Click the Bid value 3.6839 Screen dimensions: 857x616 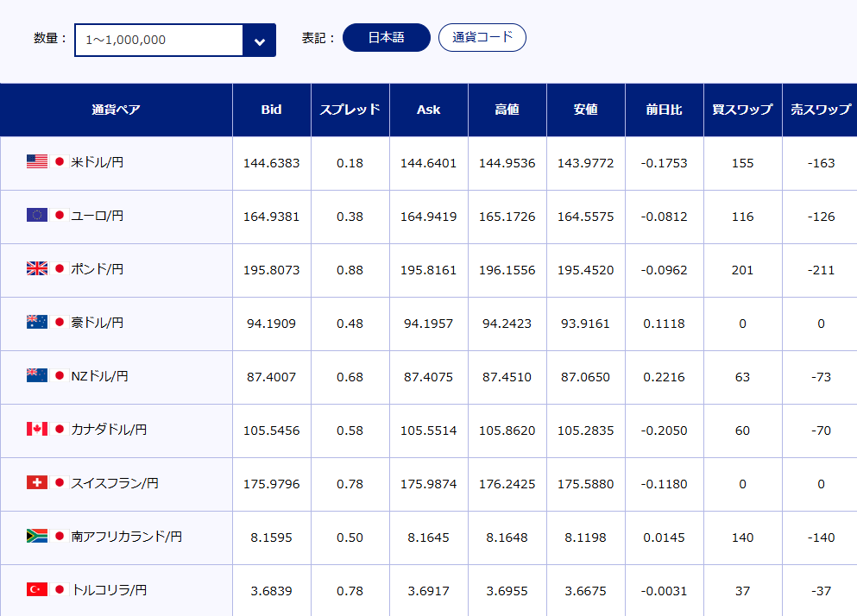click(272, 592)
